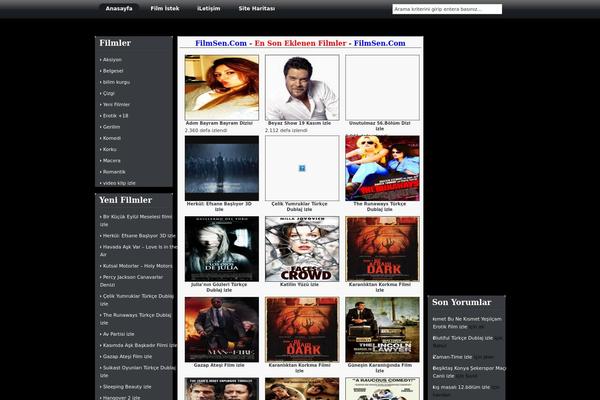Open the Romantik category
Screen dimensions: 600x400
(114, 172)
